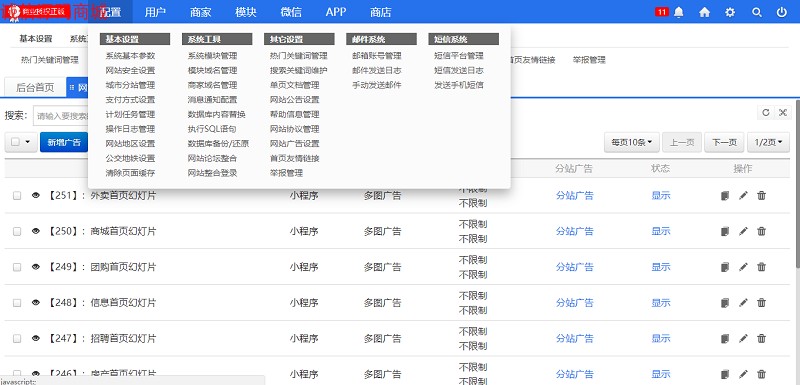Image resolution: width=800 pixels, height=385 pixels.
Task: Select 网站广告设置 in 其它设置 column
Action: point(294,144)
